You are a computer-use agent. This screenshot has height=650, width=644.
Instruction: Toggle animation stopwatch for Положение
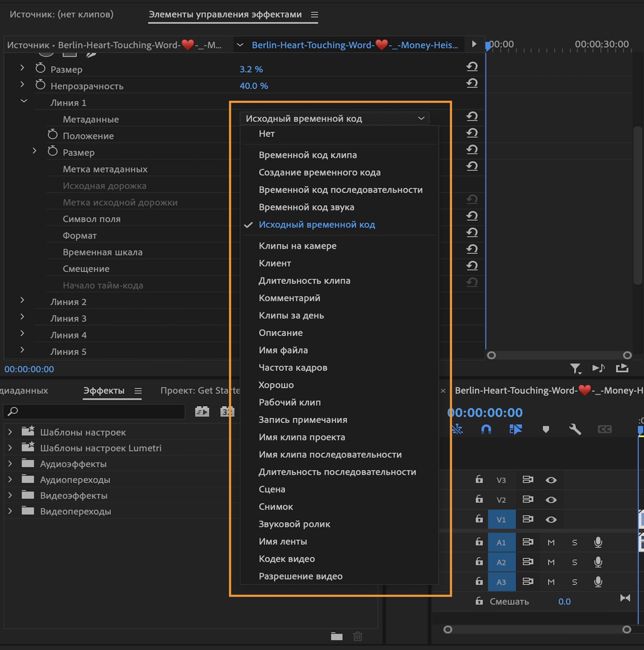coord(53,134)
